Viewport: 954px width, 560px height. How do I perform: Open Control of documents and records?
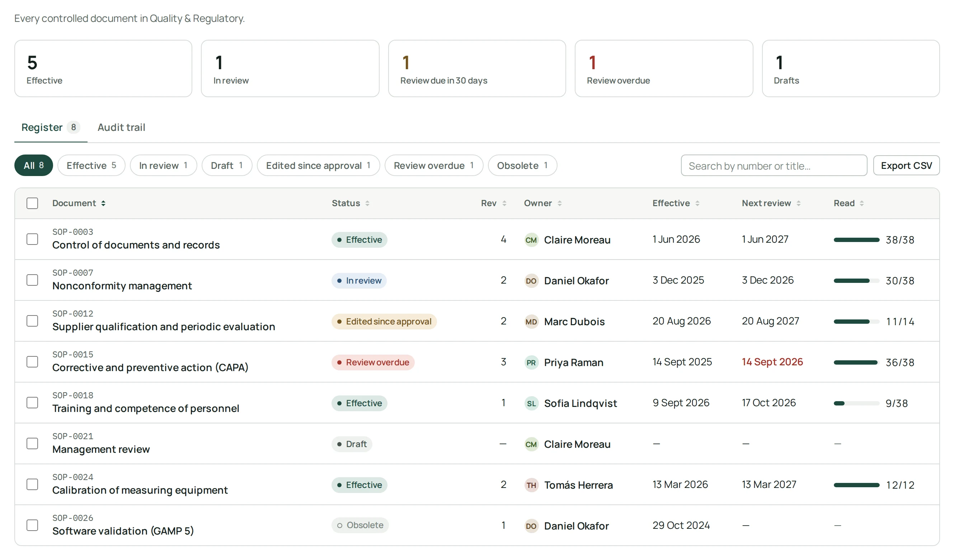136,245
